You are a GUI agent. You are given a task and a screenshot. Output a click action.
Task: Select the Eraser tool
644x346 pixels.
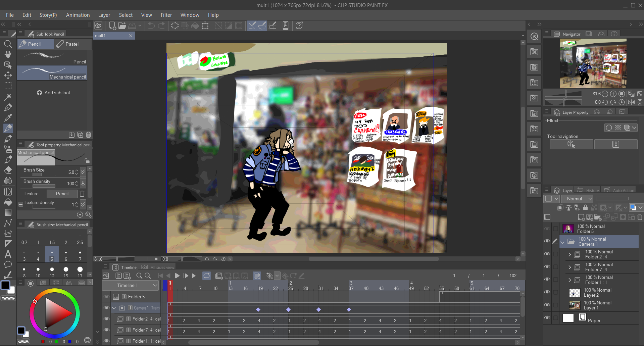[x=8, y=170]
